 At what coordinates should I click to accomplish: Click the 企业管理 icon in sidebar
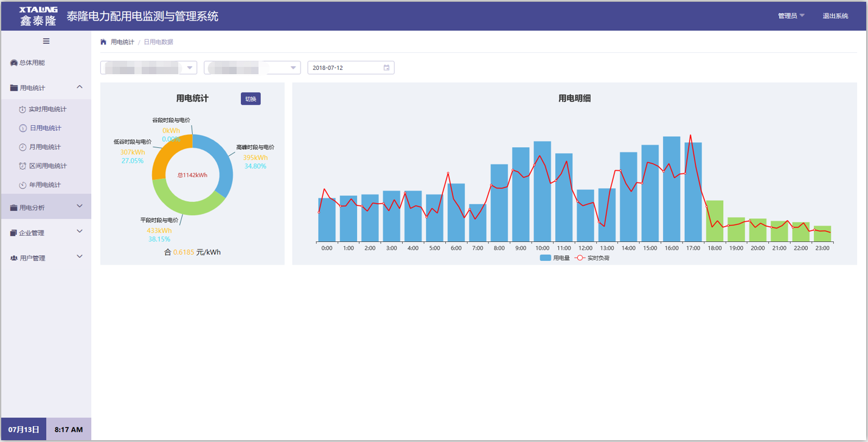(14, 233)
